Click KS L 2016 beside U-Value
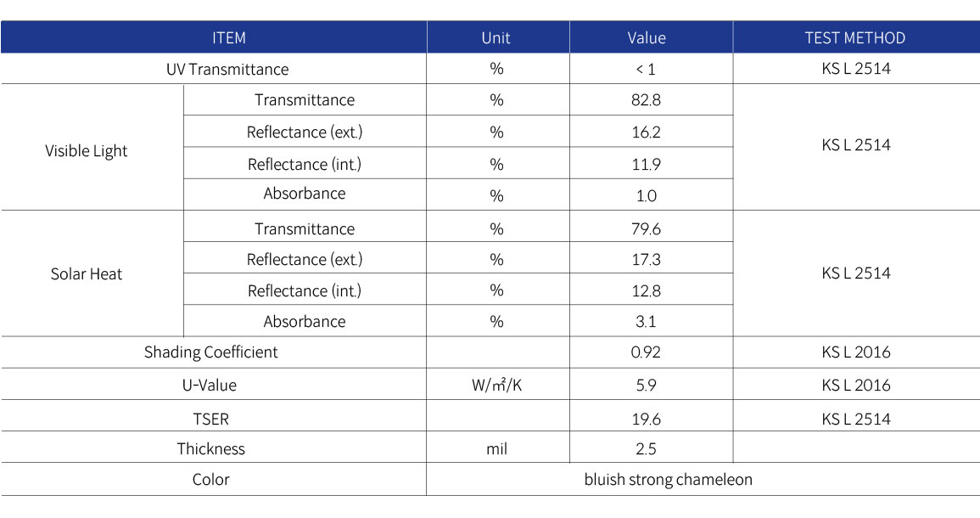 click(x=856, y=386)
